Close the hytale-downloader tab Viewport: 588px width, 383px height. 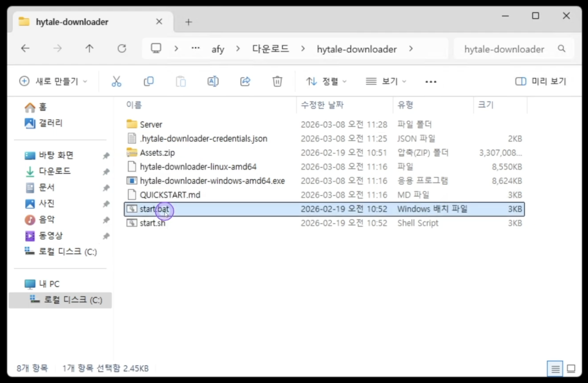[x=159, y=22]
